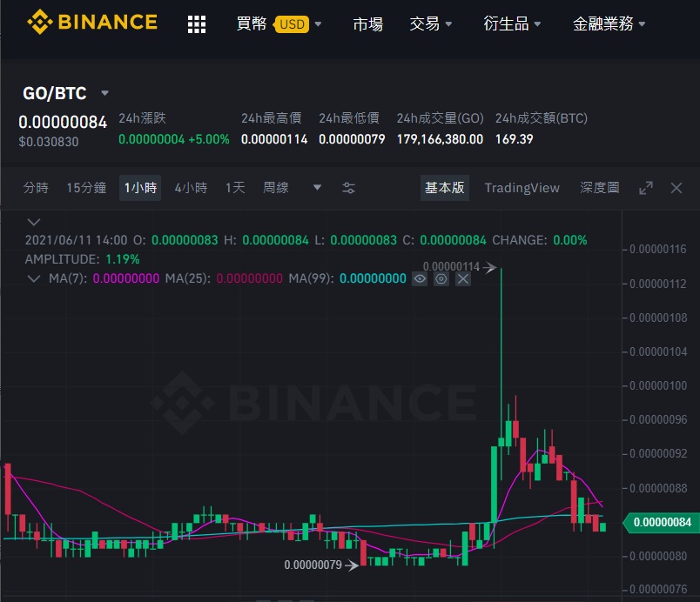The height and width of the screenshot is (602, 700).
Task: Open the apps grid menu icon
Action: tap(197, 24)
